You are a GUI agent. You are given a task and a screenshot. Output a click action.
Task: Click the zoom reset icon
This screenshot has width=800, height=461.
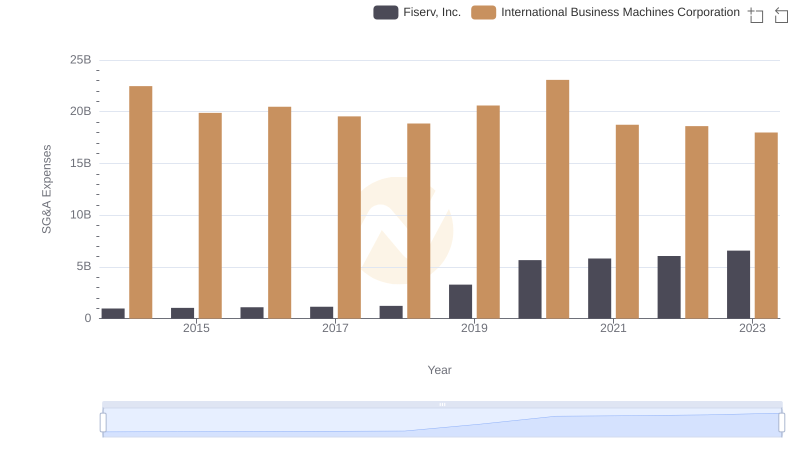pyautogui.click(x=781, y=15)
